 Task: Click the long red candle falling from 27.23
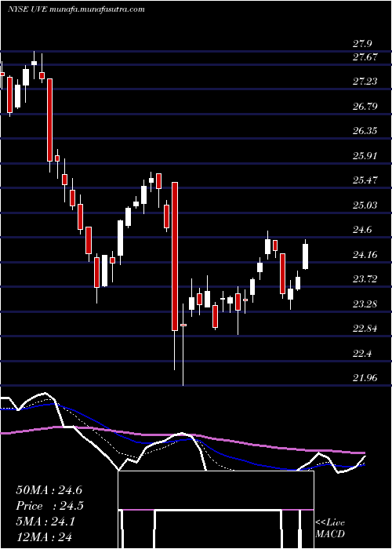click(50, 120)
